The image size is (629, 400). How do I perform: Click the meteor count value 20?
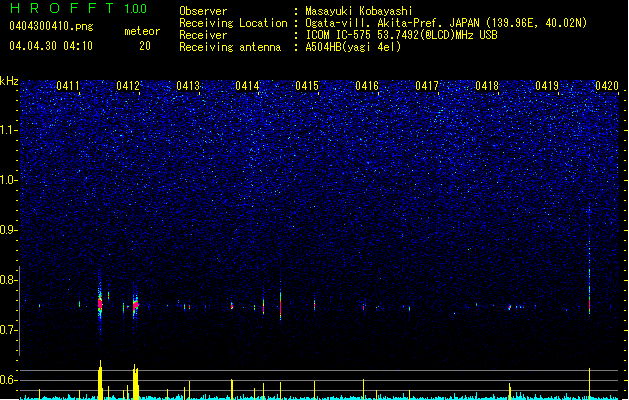coord(145,46)
